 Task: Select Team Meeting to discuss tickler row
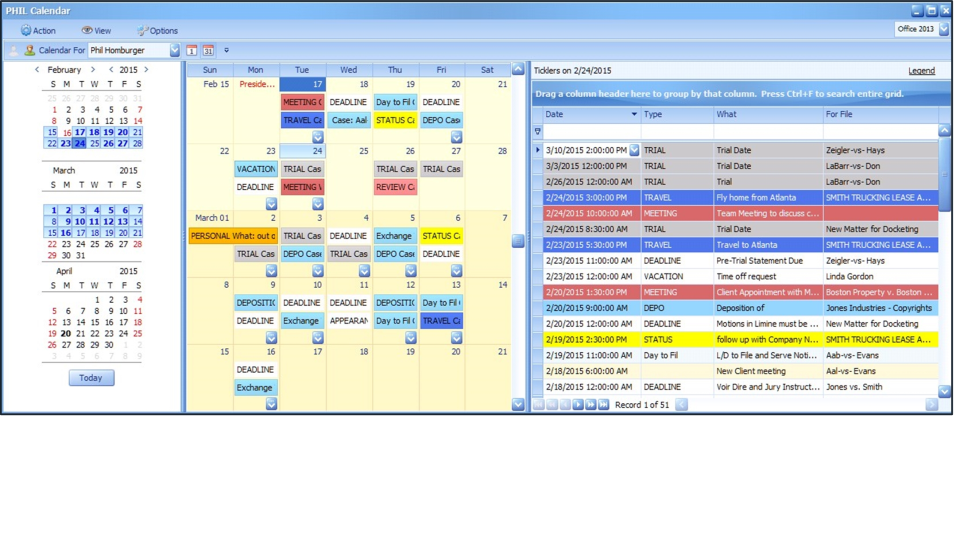740,214
